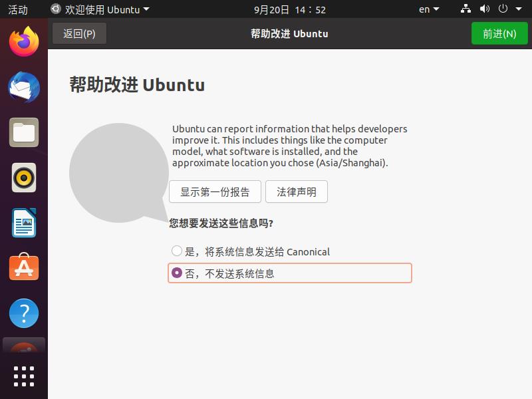This screenshot has width=532, height=399.
Task: Launch Thunderbird mail from the dock
Action: (24, 87)
